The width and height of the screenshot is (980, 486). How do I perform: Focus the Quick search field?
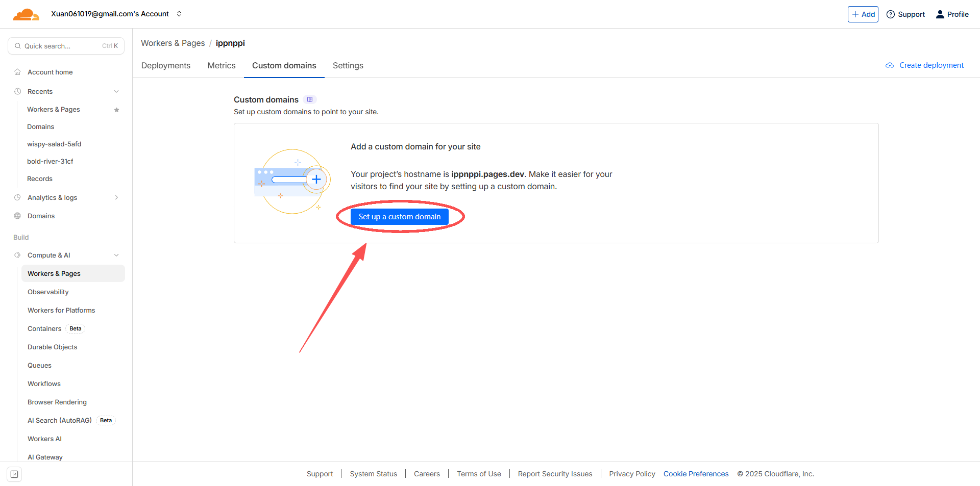tap(66, 46)
